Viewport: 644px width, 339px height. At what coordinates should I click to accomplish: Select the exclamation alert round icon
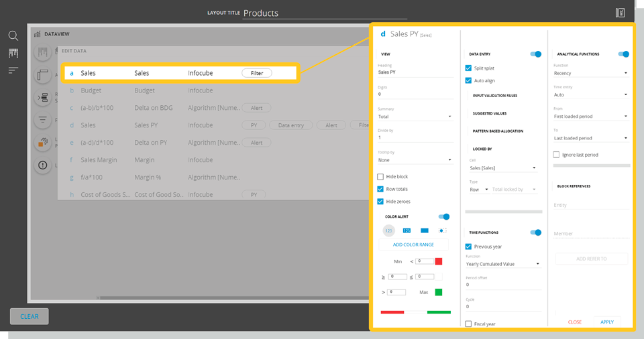(43, 165)
